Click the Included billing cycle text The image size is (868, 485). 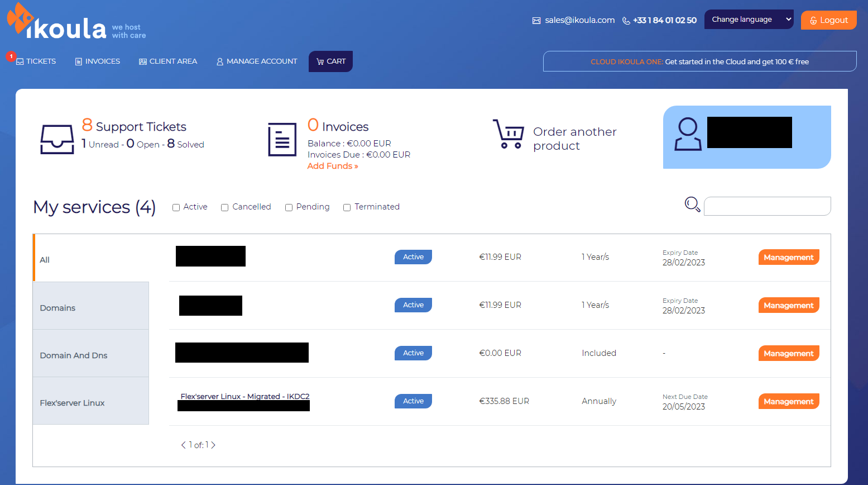599,353
